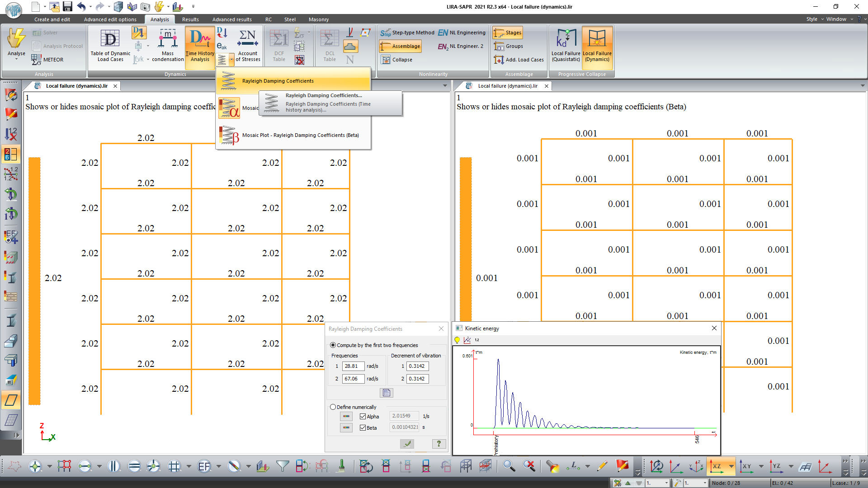The height and width of the screenshot is (488, 868).
Task: Switch to the Results ribbon tab
Action: point(190,19)
